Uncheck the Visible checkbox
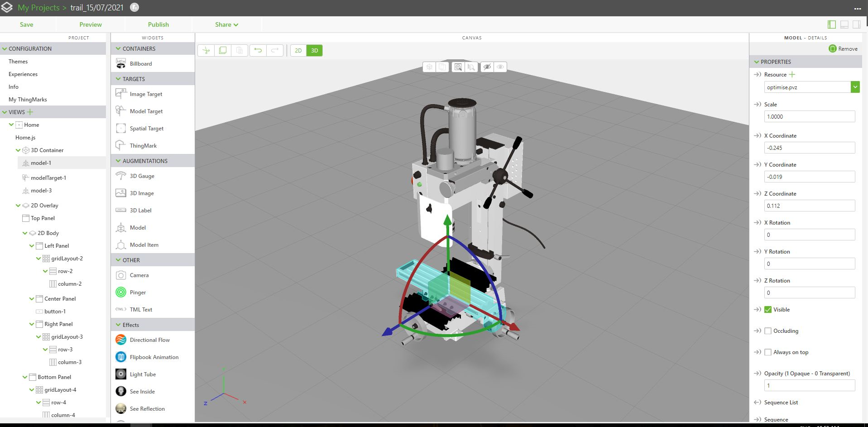The height and width of the screenshot is (427, 868). (x=768, y=309)
